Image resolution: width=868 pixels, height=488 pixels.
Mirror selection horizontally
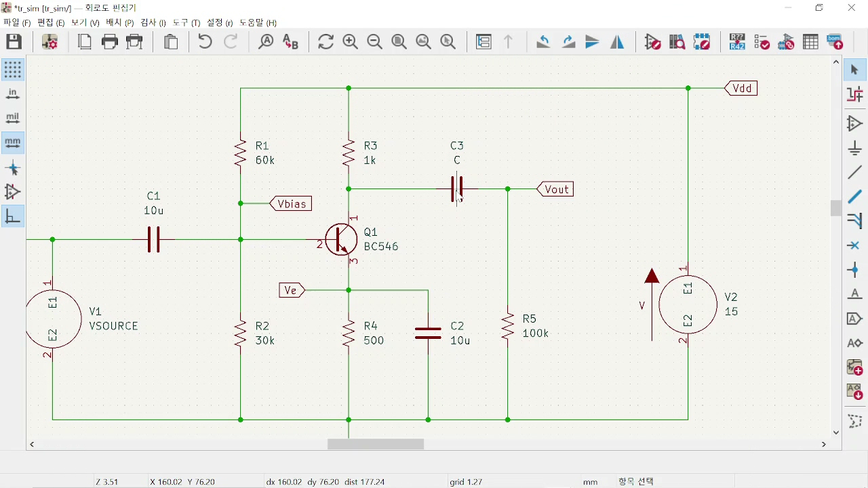click(x=617, y=42)
